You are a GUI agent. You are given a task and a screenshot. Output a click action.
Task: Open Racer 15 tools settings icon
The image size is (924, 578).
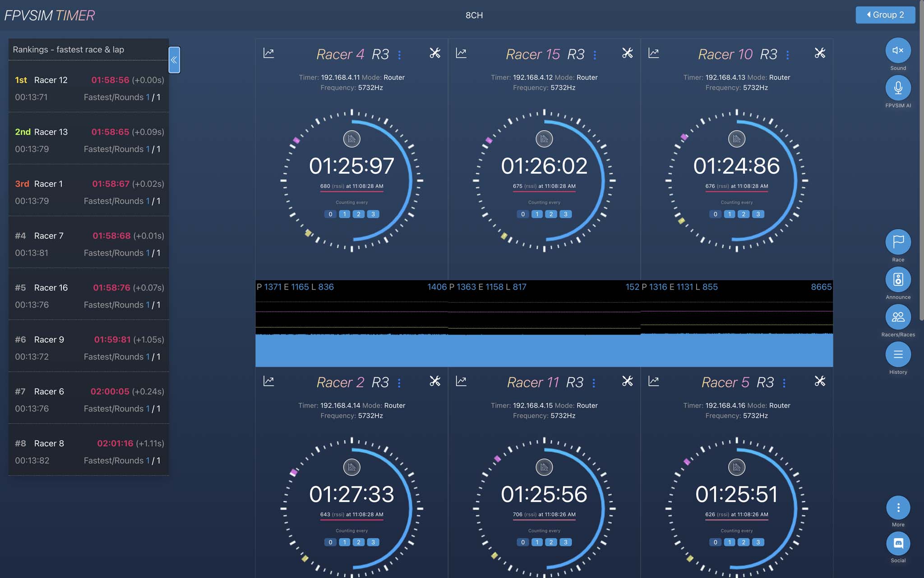627,53
